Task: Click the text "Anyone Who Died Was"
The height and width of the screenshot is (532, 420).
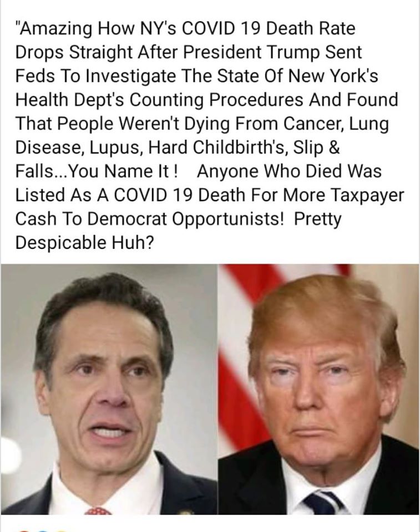Action: click(x=289, y=171)
